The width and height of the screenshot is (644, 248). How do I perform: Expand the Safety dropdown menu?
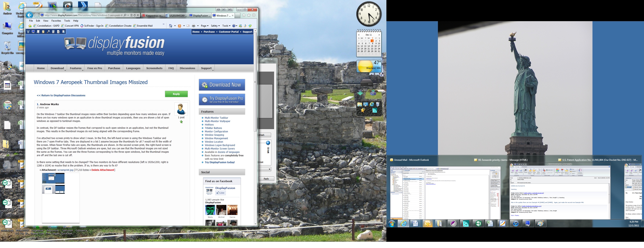[x=215, y=26]
